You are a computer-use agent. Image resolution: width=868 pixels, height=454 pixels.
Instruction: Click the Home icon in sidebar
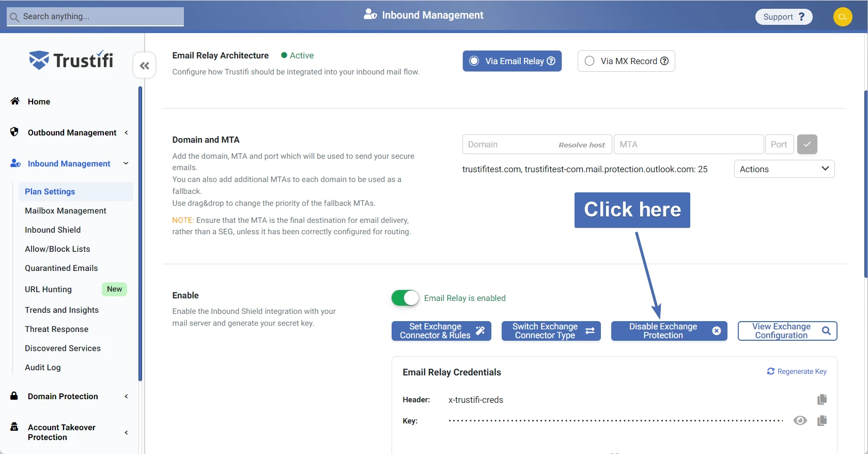pyautogui.click(x=15, y=101)
